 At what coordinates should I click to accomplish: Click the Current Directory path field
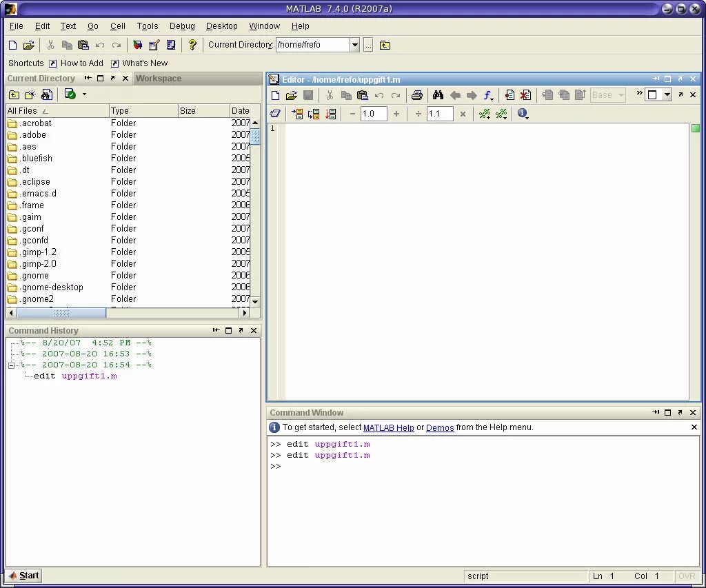pos(313,45)
